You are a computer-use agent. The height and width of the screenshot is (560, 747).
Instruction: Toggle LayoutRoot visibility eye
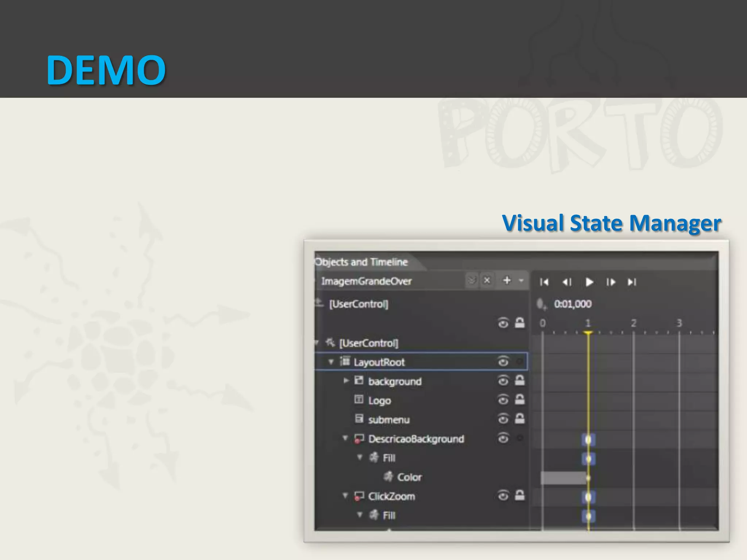coord(503,361)
